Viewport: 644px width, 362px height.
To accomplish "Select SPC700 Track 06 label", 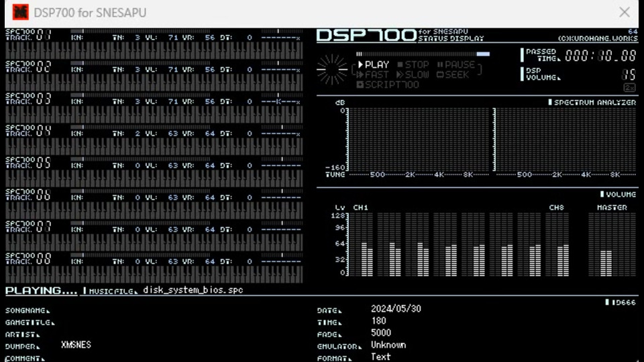I will pos(28,194).
